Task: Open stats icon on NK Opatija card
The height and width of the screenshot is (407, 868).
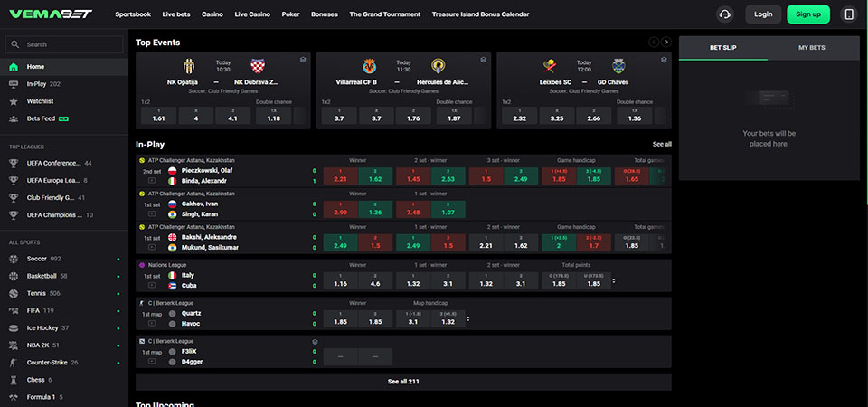Action: click(x=303, y=60)
